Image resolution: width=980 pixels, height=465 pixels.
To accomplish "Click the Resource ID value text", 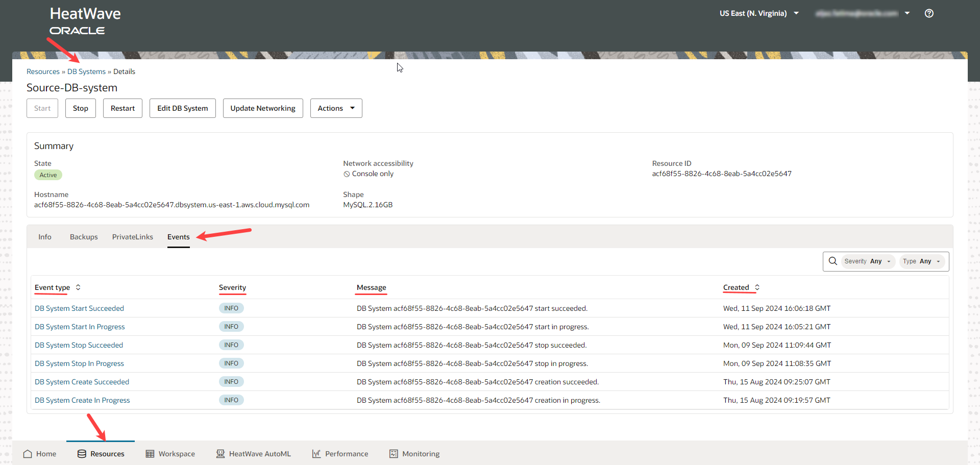I will (x=722, y=174).
